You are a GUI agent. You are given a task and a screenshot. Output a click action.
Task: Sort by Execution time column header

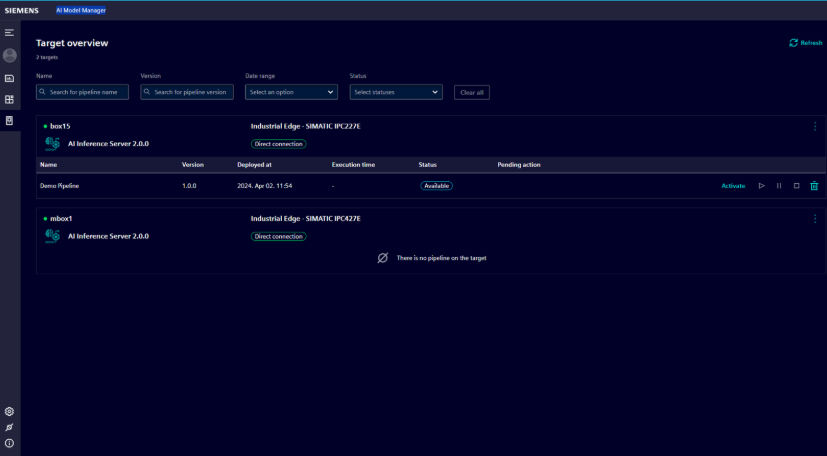pos(353,164)
